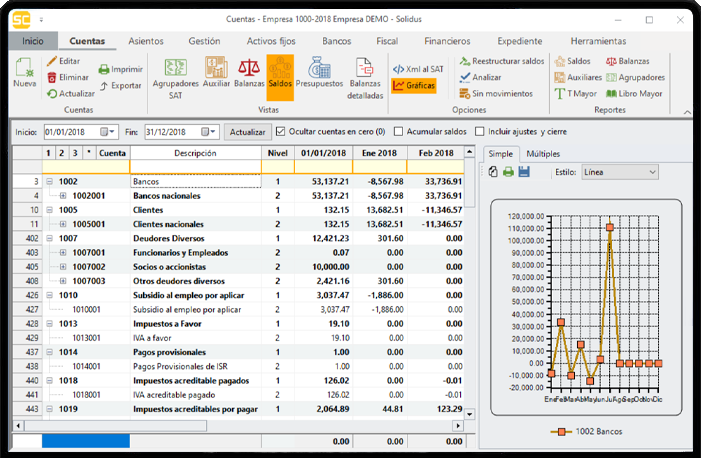Expand account 1002001 Bancos nacionales
Image resolution: width=701 pixels, height=458 pixels.
63,196
